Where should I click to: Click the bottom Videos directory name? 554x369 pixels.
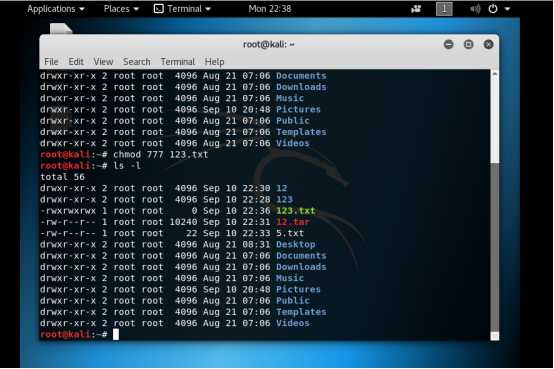(293, 323)
